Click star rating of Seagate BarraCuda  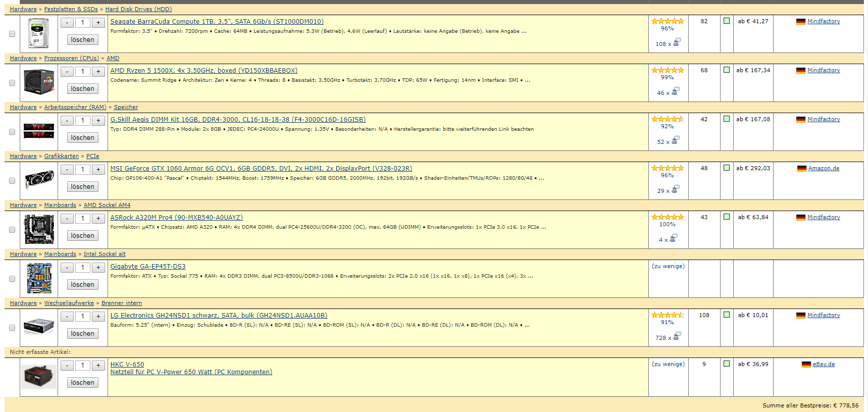[x=668, y=21]
